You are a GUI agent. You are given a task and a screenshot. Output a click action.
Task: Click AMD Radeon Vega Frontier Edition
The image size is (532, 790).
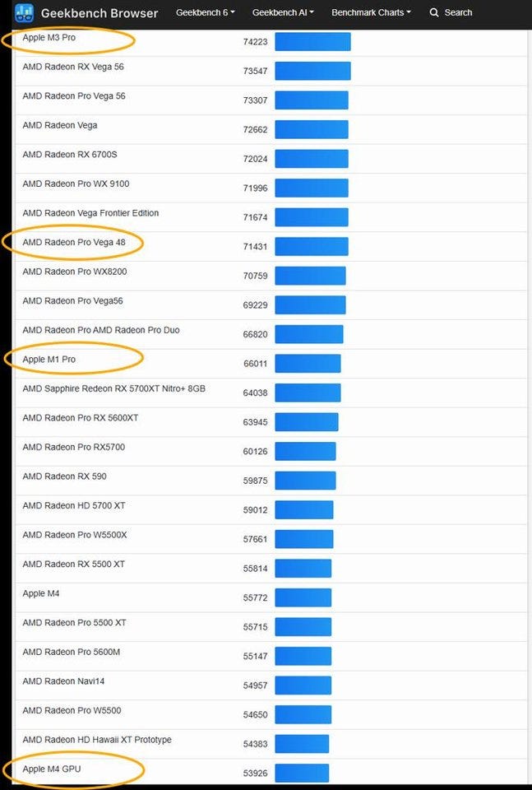click(x=90, y=213)
